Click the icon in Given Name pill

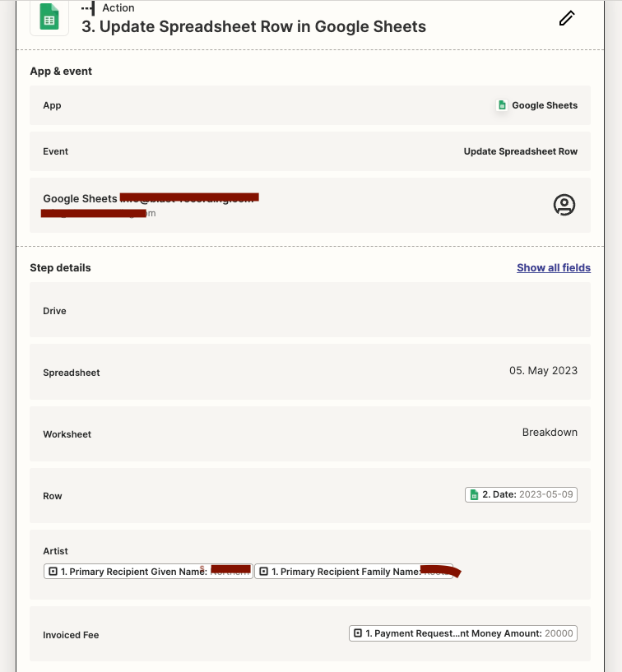[x=53, y=572]
